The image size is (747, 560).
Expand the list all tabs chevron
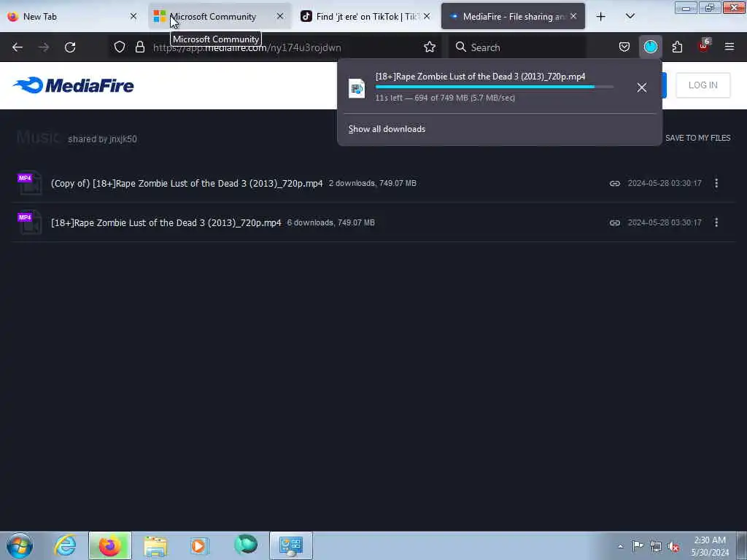point(630,17)
